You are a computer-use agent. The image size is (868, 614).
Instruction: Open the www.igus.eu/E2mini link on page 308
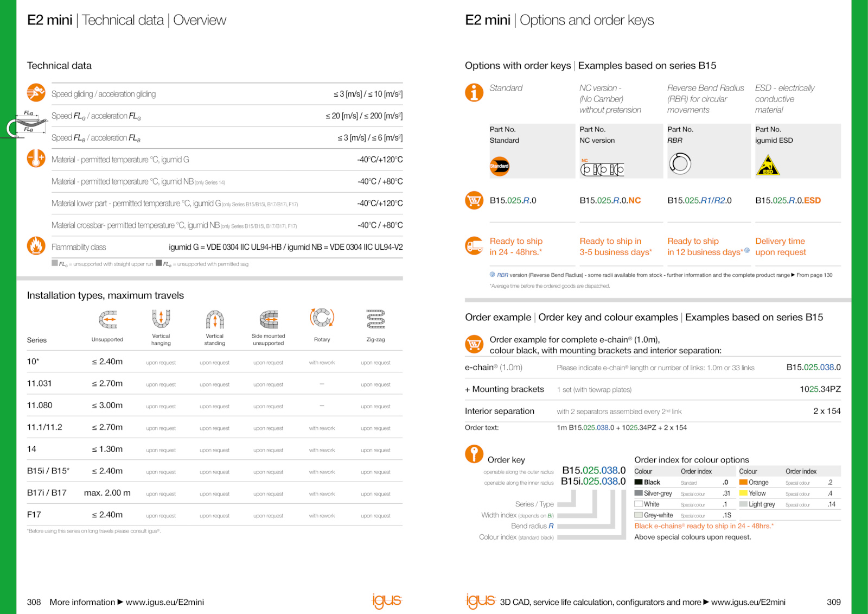[x=165, y=602]
